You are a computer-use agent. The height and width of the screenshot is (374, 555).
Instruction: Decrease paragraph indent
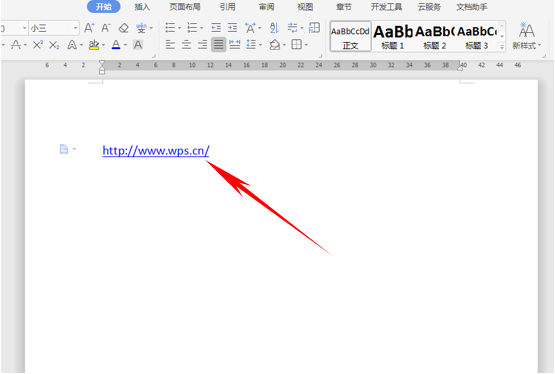(216, 28)
